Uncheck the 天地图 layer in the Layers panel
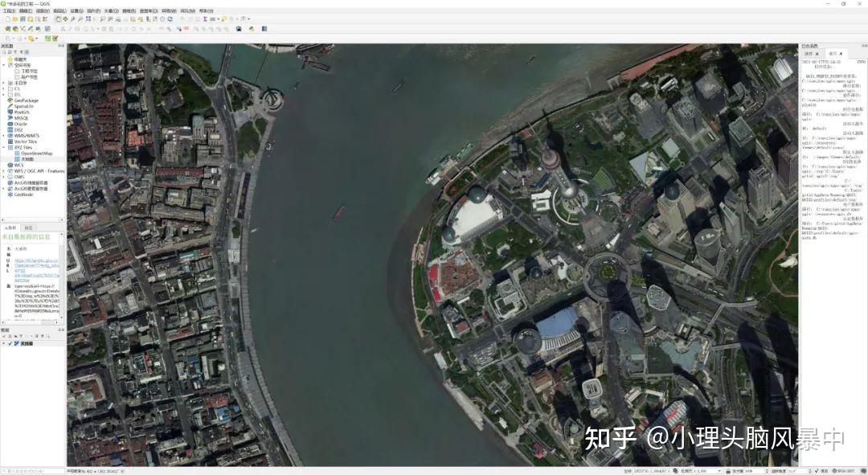 click(x=10, y=343)
